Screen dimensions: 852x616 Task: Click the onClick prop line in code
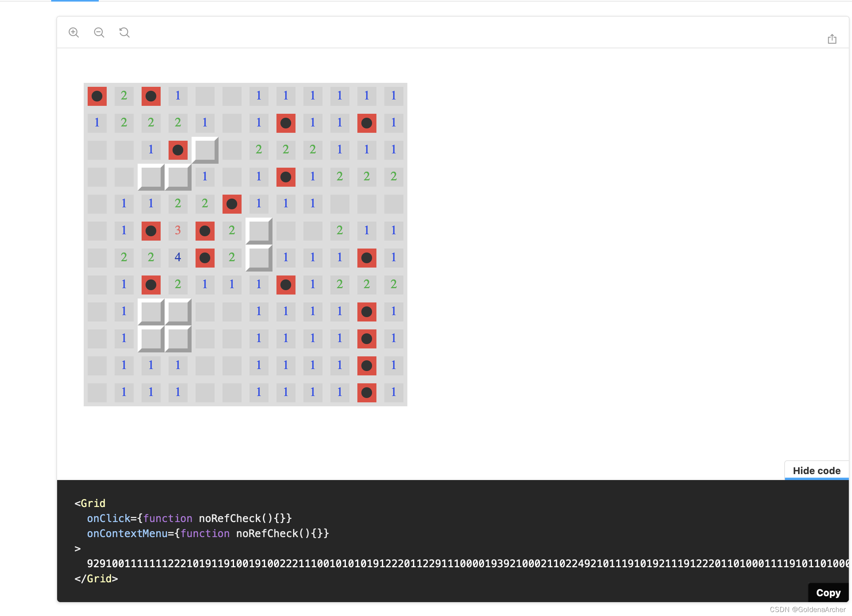[x=190, y=518]
